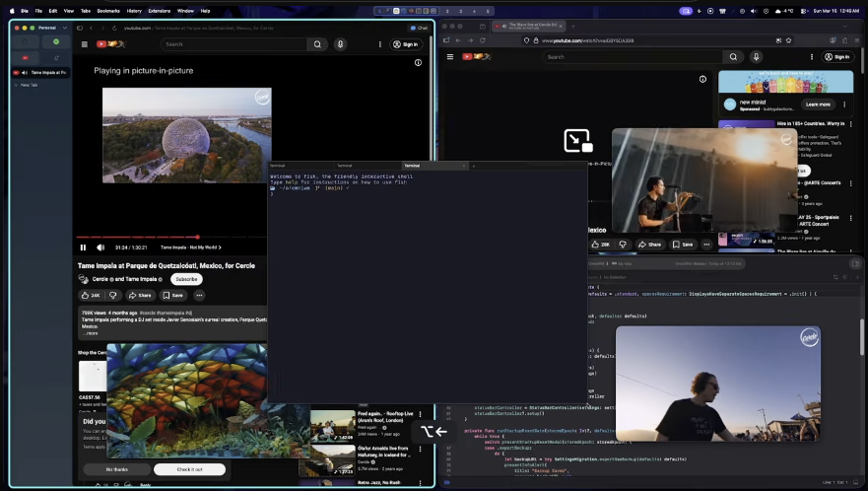The height and width of the screenshot is (491, 868).
Task: Like the Tame Impala video with 24K likes
Action: (x=91, y=296)
